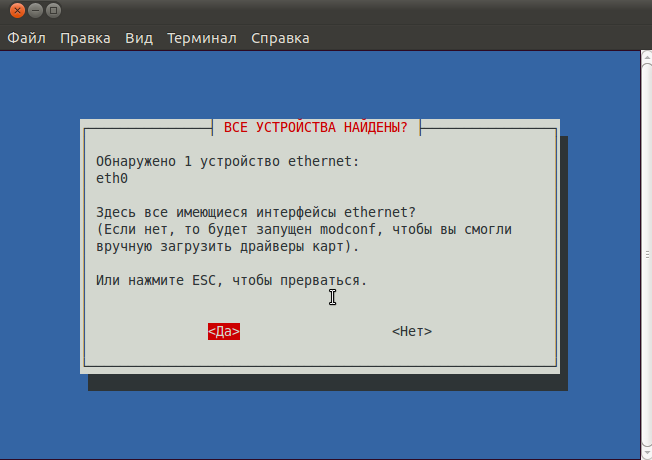Confirm with the <Да> button
This screenshot has height=460, width=652.
click(x=224, y=331)
